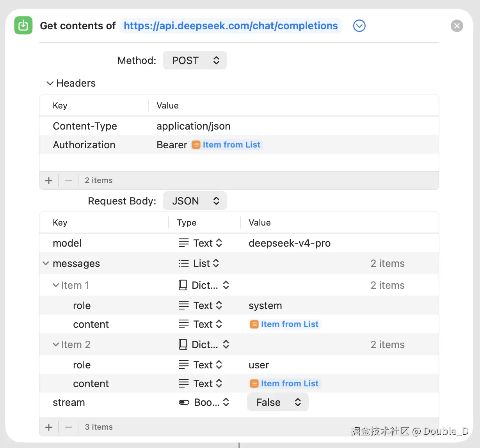The width and height of the screenshot is (480, 448).
Task: Select the Authorization header key
Action: [x=84, y=145]
